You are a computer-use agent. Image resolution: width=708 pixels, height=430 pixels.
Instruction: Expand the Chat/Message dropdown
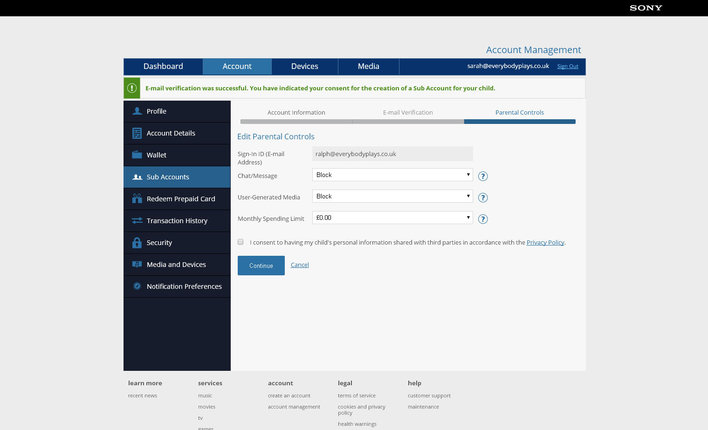click(392, 175)
